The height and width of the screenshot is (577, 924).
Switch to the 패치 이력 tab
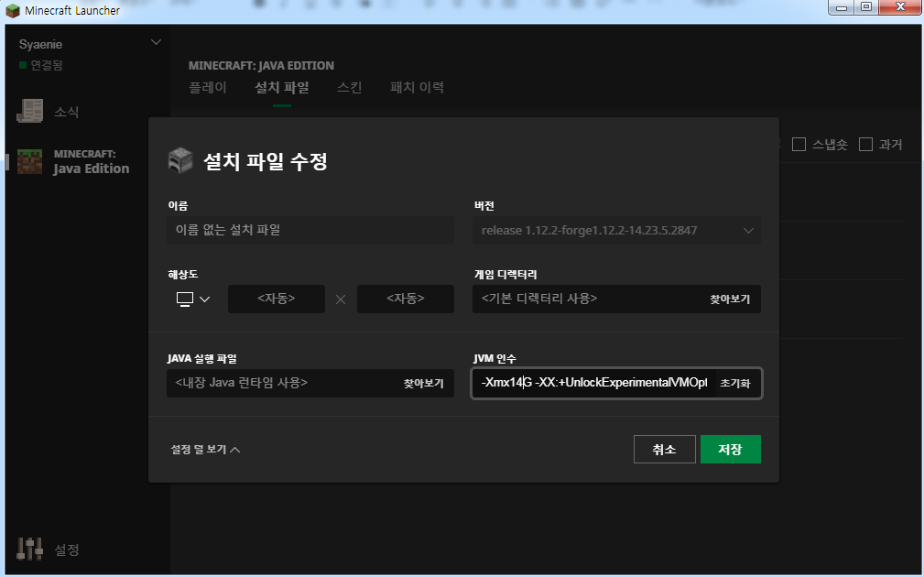pos(417,87)
